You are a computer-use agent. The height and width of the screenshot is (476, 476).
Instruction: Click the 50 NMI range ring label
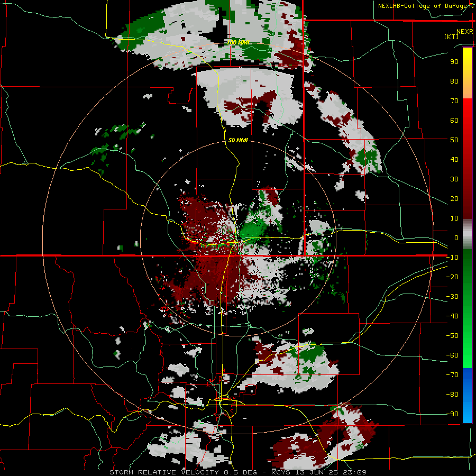point(238,140)
